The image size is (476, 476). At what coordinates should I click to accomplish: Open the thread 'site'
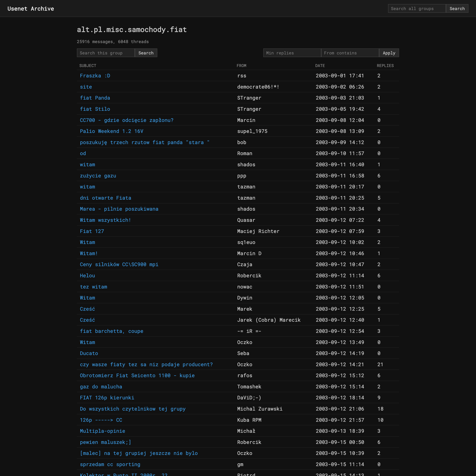click(86, 87)
